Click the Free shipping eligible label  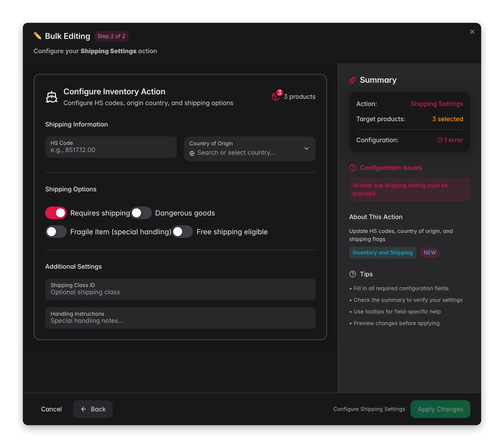[x=232, y=232]
